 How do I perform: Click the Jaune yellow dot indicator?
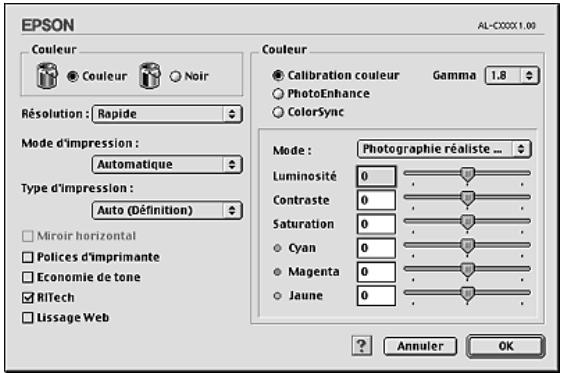pos(277,296)
